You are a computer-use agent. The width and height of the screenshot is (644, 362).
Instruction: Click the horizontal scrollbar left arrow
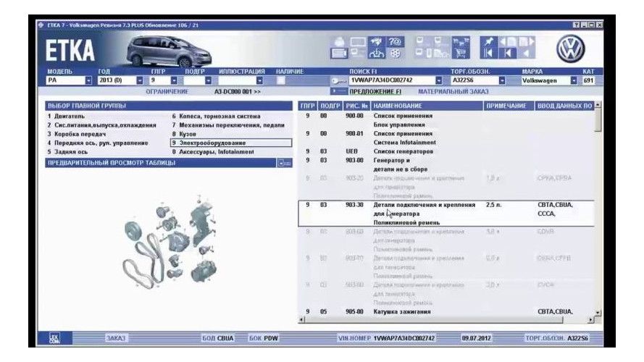click(301, 319)
